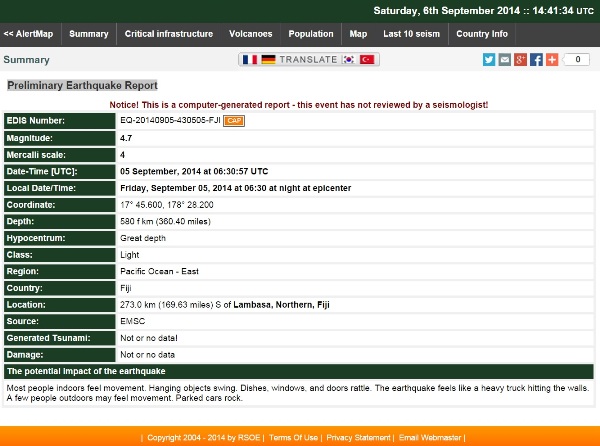Click the Damage row value 'Not or no data'
600x446 pixels.
pos(147,355)
